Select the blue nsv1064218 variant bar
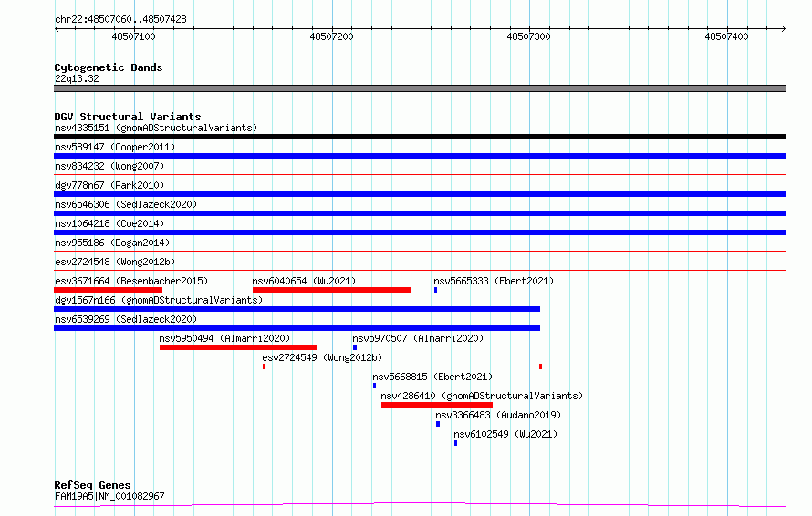 (x=420, y=232)
